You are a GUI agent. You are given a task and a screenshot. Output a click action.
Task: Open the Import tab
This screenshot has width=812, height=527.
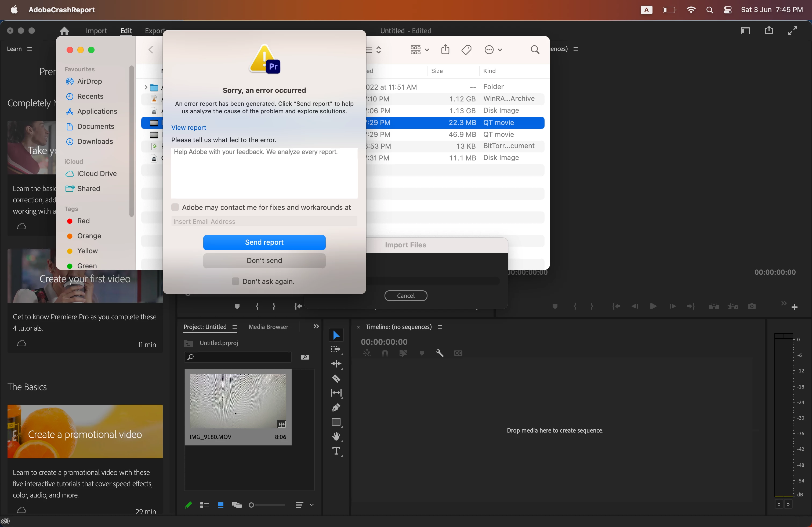[96, 31]
